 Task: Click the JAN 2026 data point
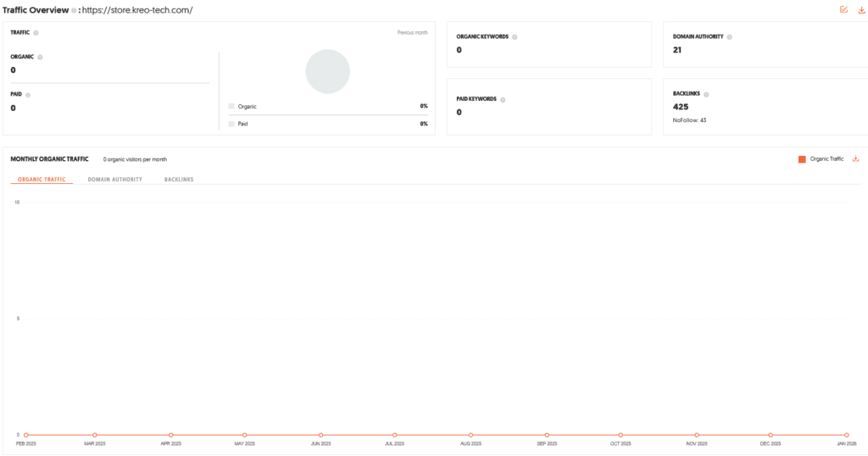click(x=846, y=435)
